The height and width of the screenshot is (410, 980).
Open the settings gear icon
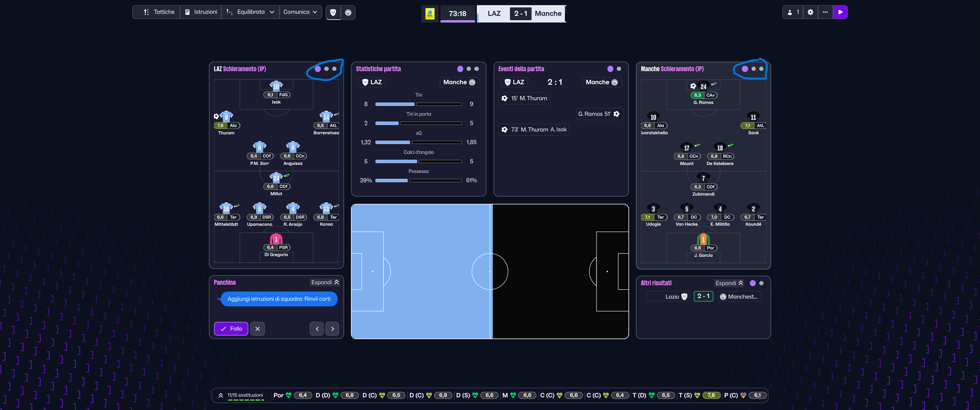click(x=810, y=12)
